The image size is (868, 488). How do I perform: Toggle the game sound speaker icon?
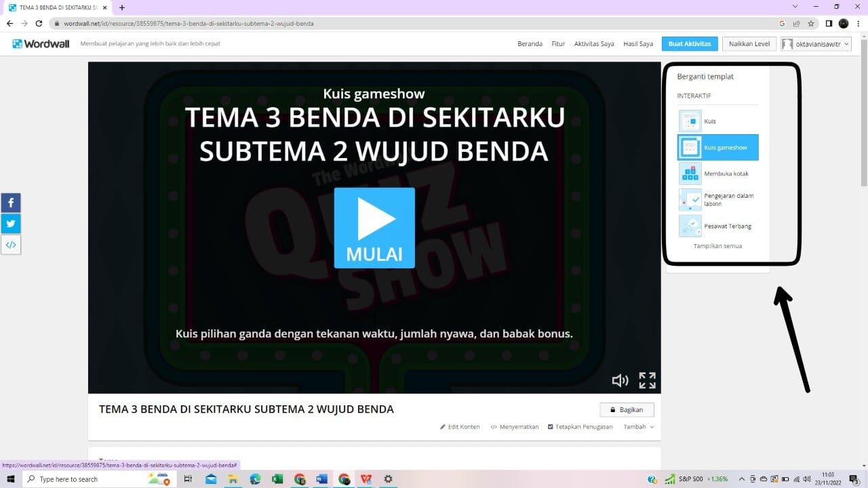[620, 381]
